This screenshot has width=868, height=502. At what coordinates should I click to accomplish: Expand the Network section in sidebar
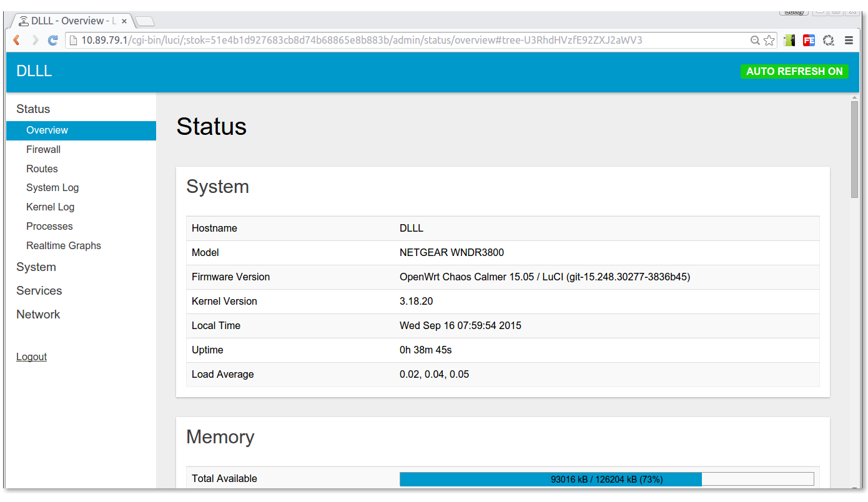tap(38, 315)
